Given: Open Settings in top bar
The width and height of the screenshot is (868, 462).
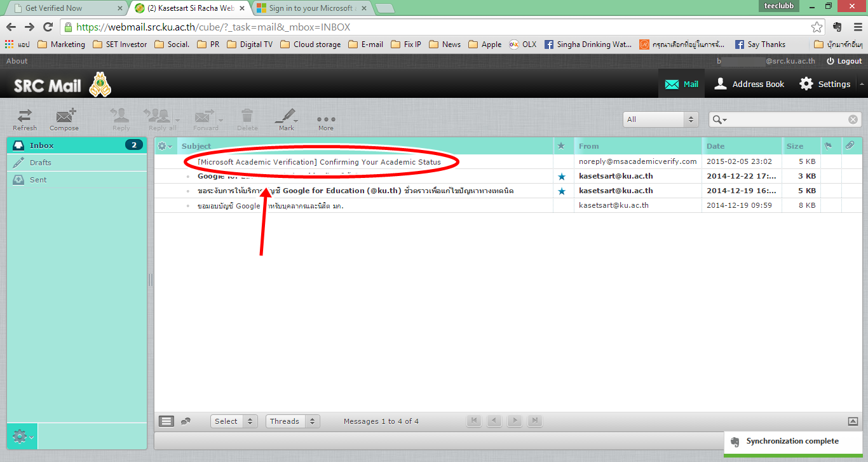Looking at the screenshot, I should tap(825, 84).
